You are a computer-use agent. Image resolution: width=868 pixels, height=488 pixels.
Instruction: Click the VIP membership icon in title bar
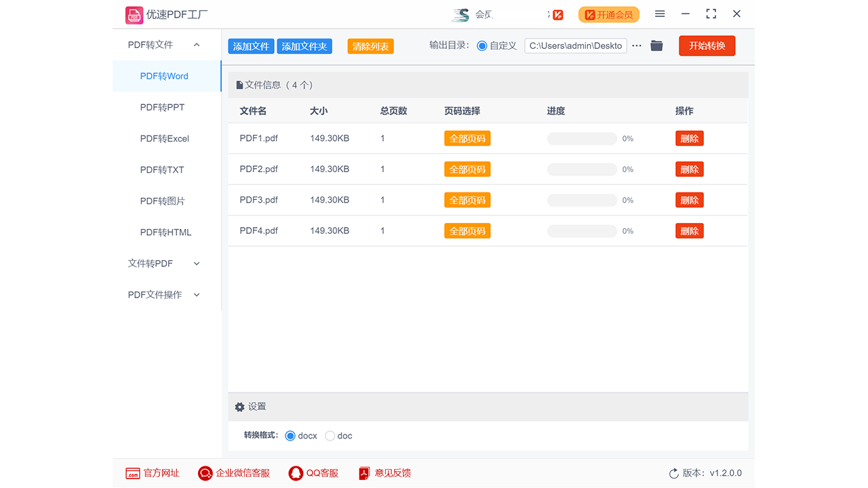556,14
